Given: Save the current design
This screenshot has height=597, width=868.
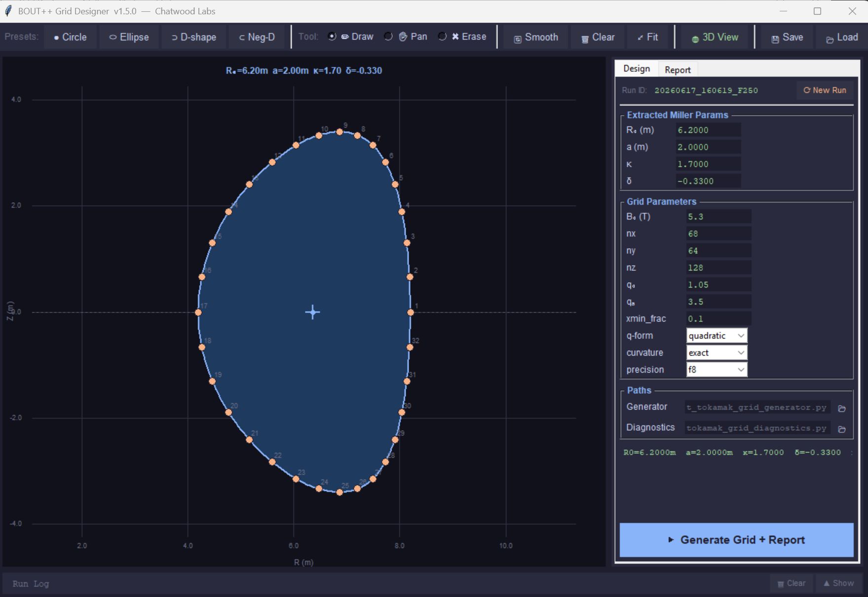Looking at the screenshot, I should (x=787, y=37).
